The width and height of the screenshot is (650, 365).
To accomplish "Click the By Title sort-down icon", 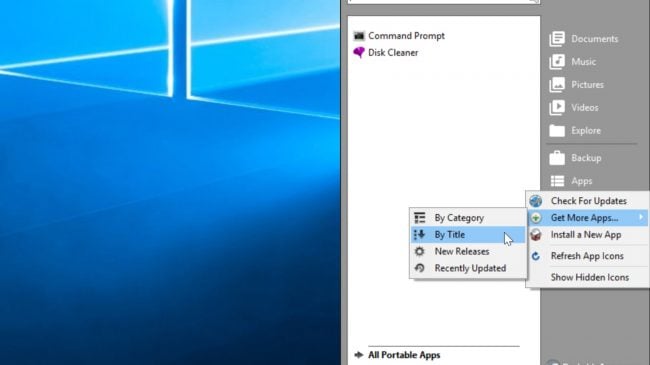I will tap(420, 235).
